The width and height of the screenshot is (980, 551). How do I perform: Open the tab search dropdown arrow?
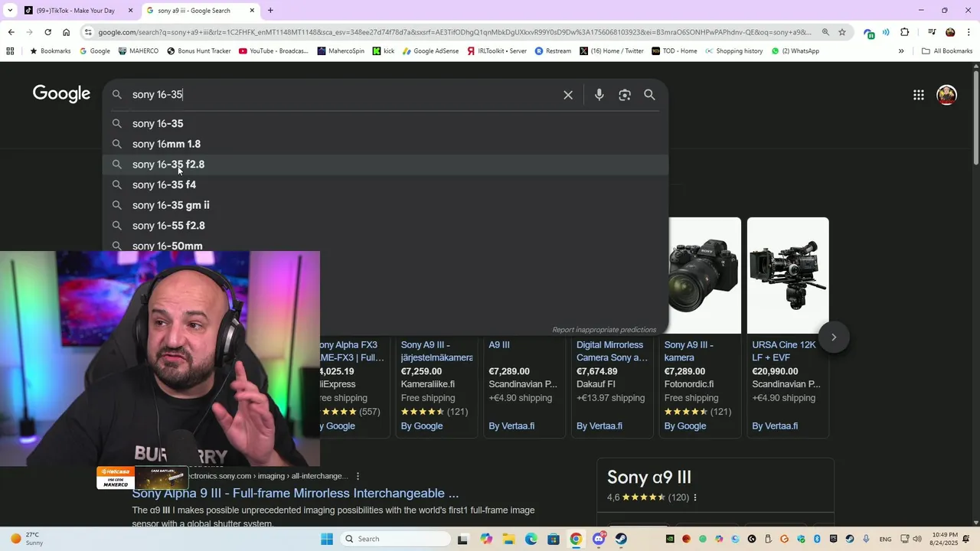(x=10, y=11)
